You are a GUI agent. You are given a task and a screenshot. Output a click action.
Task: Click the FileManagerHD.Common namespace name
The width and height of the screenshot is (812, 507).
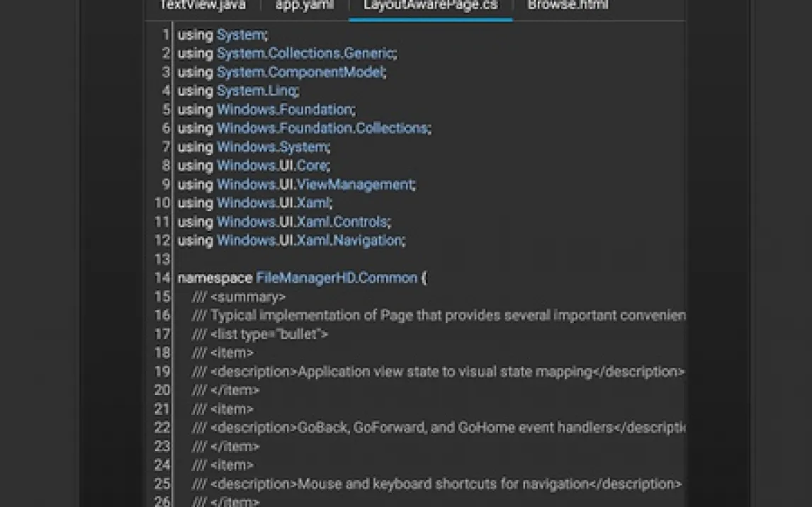(x=337, y=278)
